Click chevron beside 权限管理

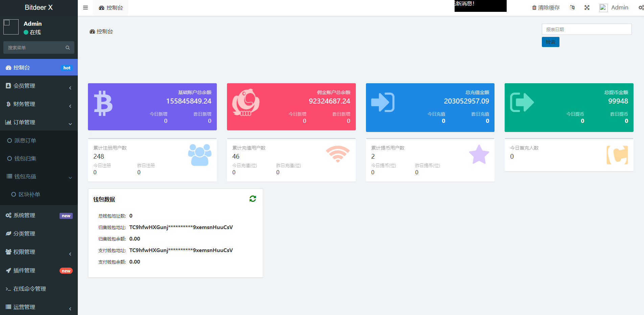click(70, 254)
